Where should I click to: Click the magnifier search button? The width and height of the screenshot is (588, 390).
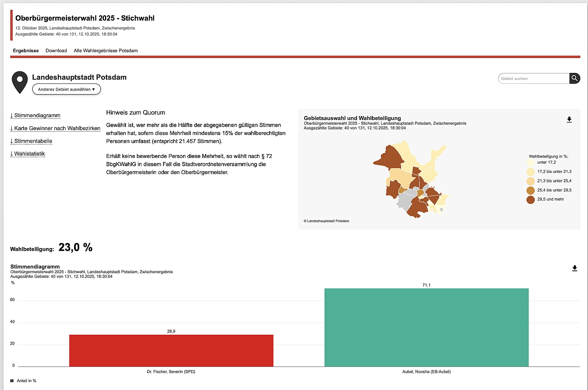pos(574,78)
